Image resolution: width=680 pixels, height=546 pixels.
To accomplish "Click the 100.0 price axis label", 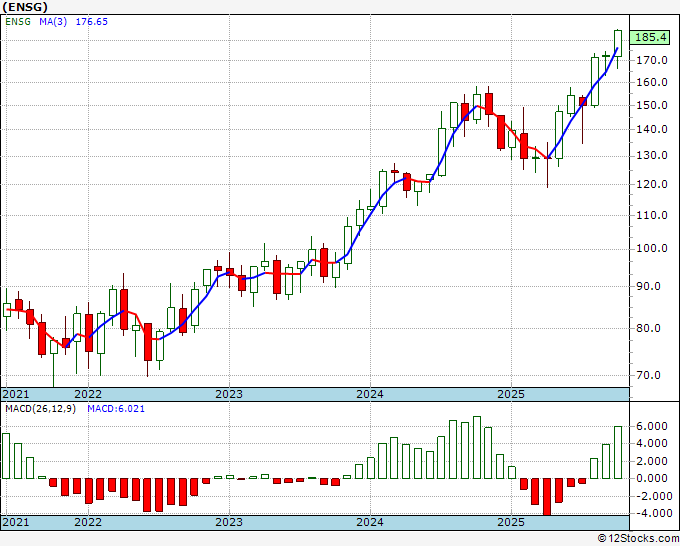I will (x=651, y=248).
